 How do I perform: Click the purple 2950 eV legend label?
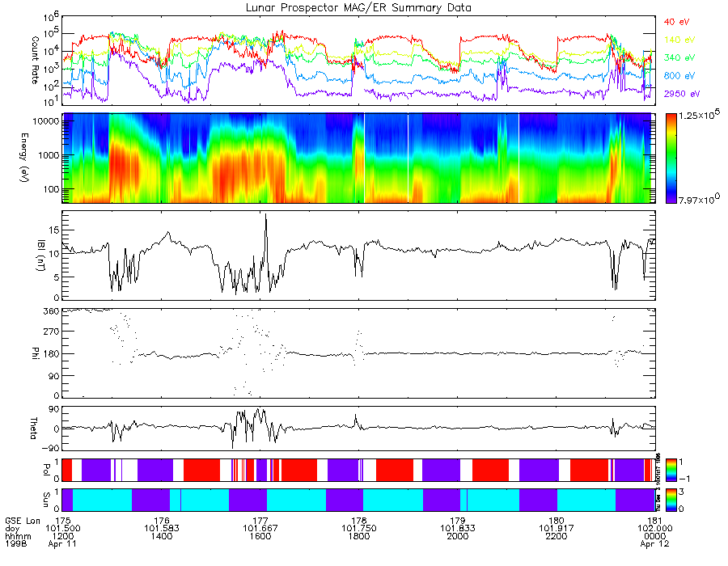pyautogui.click(x=682, y=94)
